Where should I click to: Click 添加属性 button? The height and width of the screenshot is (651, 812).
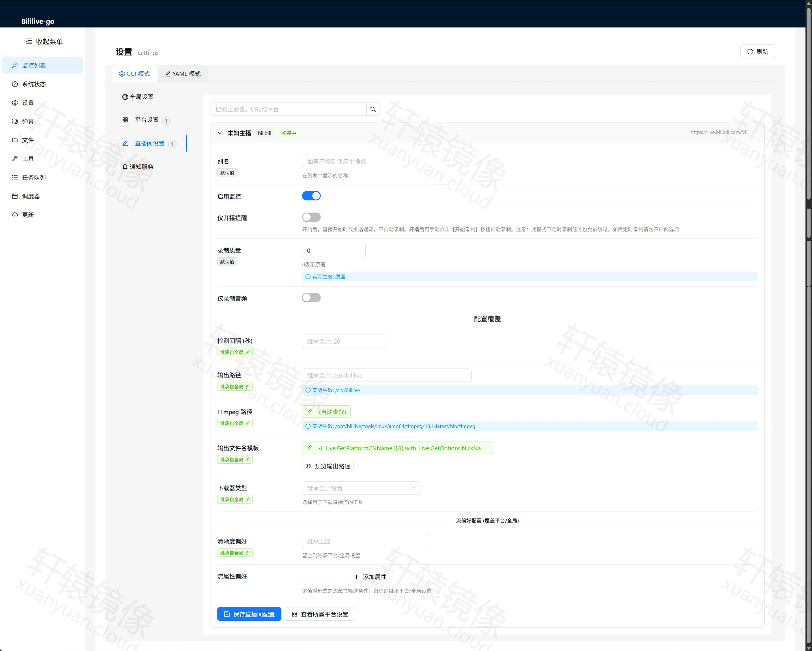pos(370,577)
